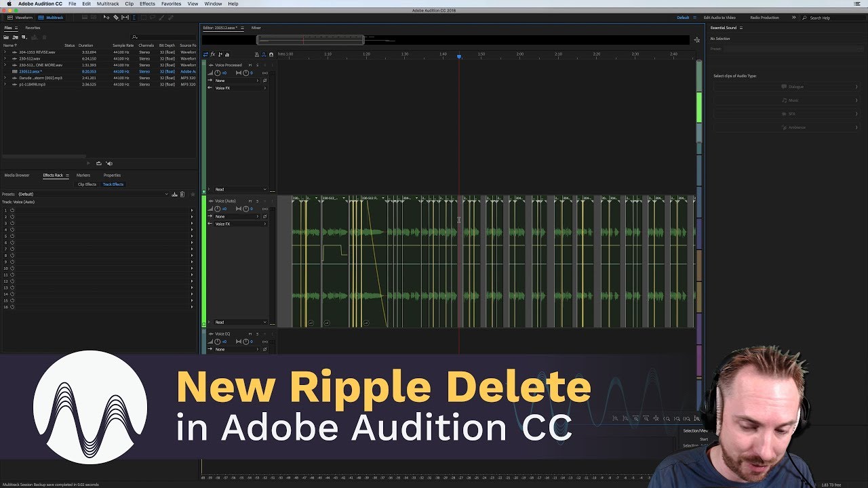
Task: Show the Sends track view
Action: point(220,54)
